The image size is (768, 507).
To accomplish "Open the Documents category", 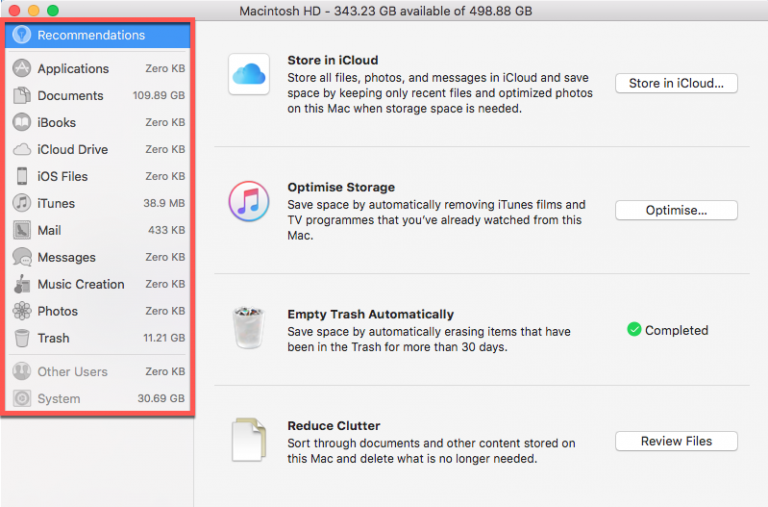I will [x=97, y=95].
